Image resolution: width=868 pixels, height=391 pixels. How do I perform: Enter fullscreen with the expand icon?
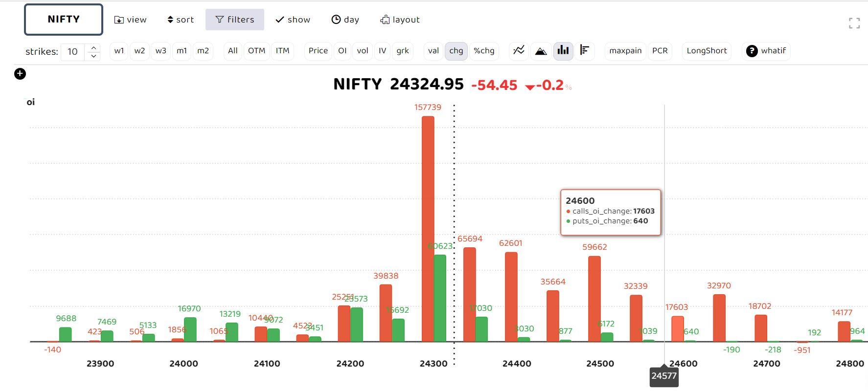pyautogui.click(x=854, y=23)
